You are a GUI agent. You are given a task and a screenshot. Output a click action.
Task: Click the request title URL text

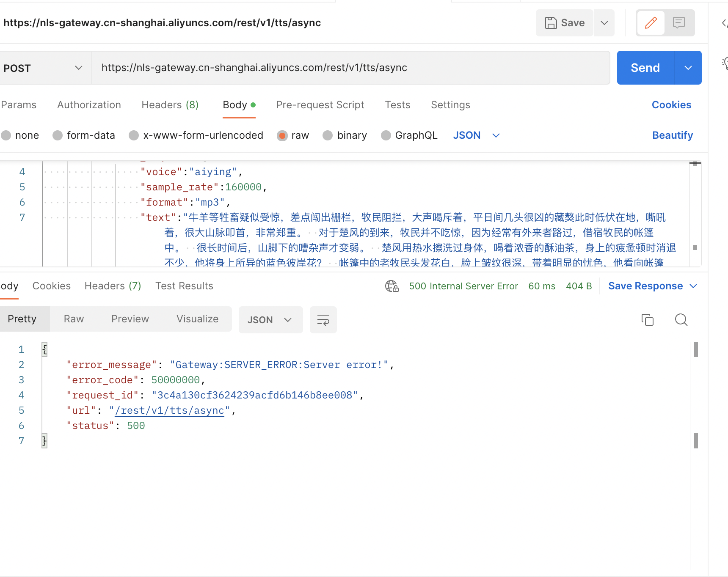[x=162, y=23]
